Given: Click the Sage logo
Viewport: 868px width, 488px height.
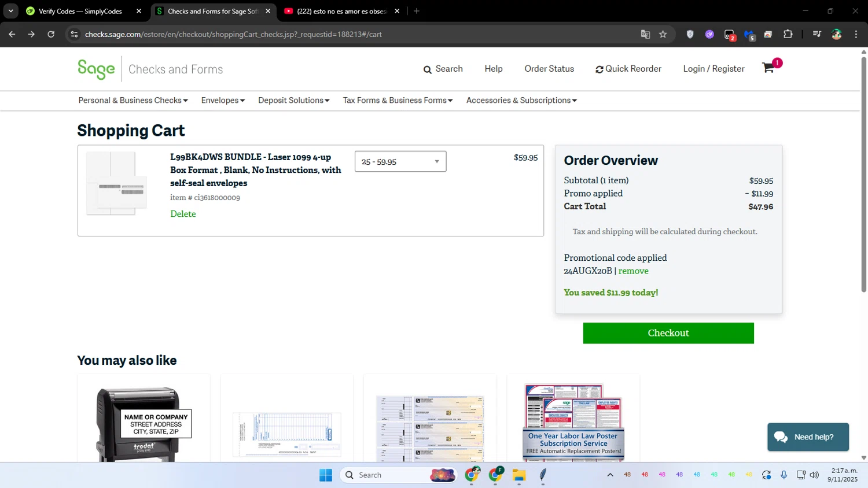Looking at the screenshot, I should 96,69.
